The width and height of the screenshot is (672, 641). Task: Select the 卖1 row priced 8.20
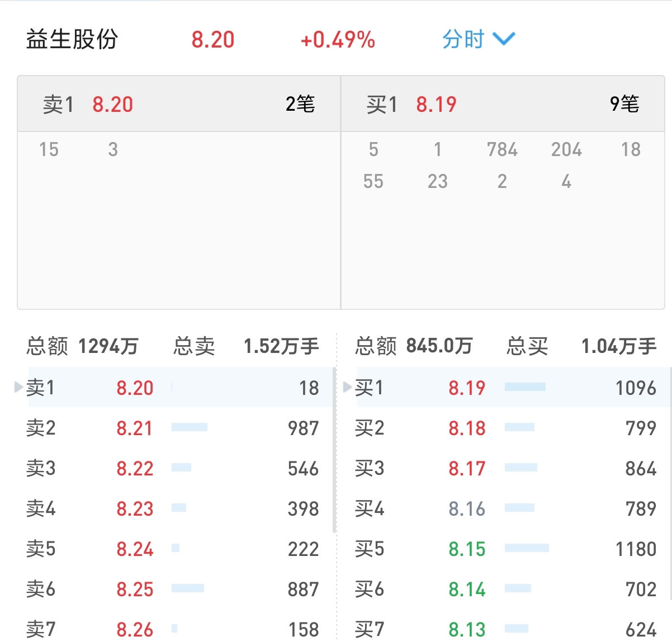tap(180, 387)
